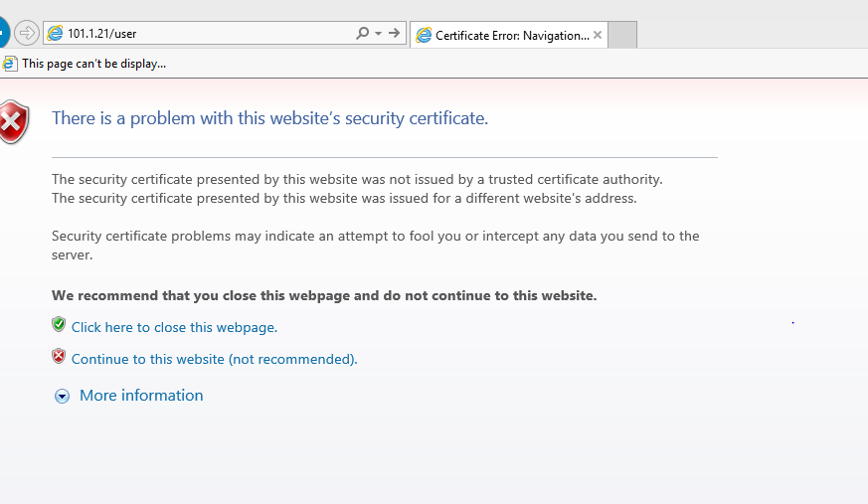Click the 101.1.21/user address field

point(199,34)
